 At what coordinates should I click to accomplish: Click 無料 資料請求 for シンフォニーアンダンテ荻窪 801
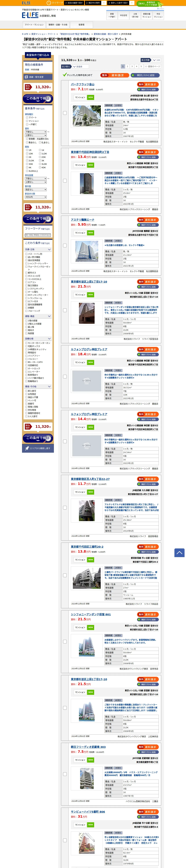(x=148, y=615)
